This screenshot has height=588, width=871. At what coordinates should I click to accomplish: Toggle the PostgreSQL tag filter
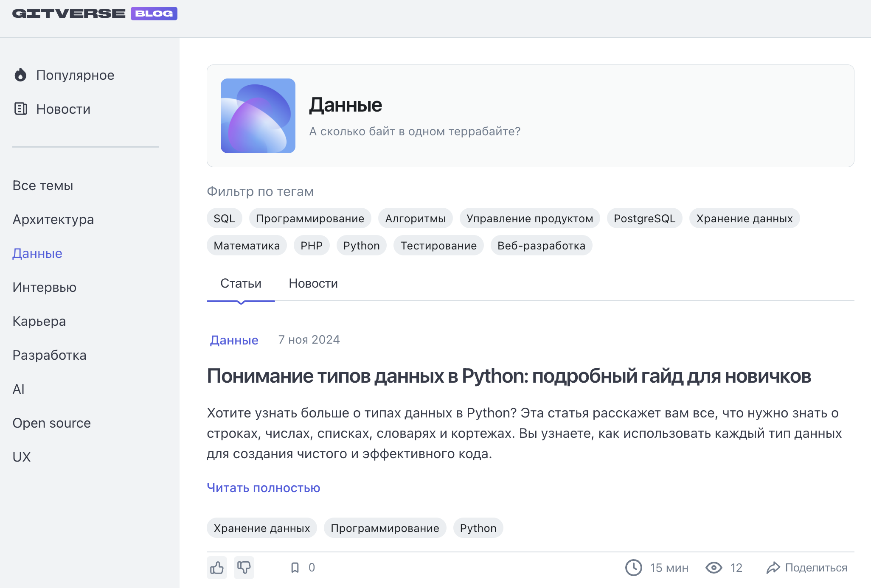[645, 218]
